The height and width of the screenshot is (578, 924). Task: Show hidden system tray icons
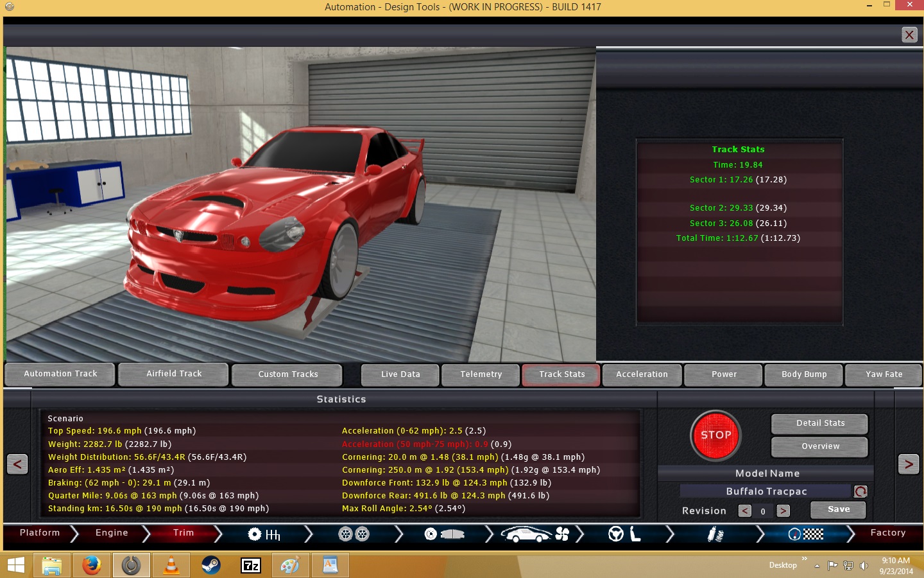coord(817,566)
